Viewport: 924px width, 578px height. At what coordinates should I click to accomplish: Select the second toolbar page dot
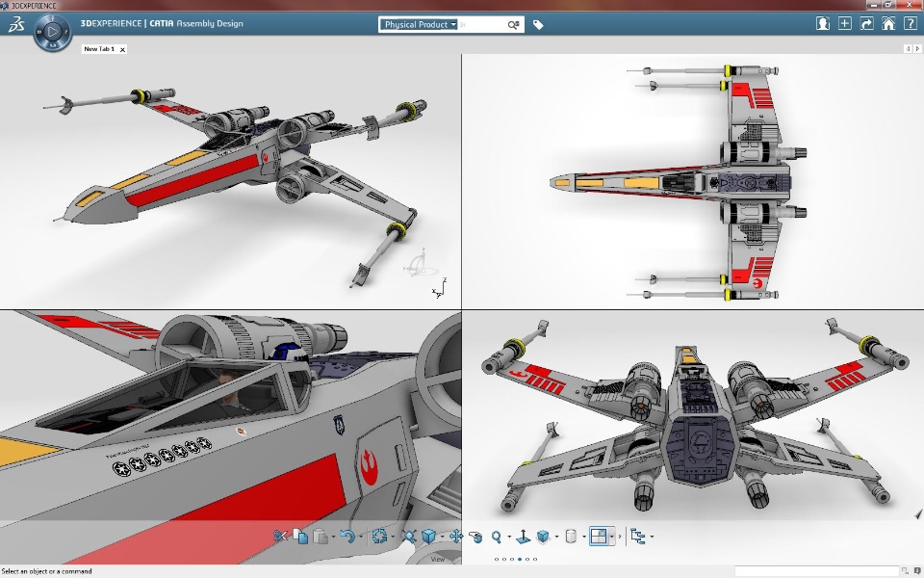(504, 559)
